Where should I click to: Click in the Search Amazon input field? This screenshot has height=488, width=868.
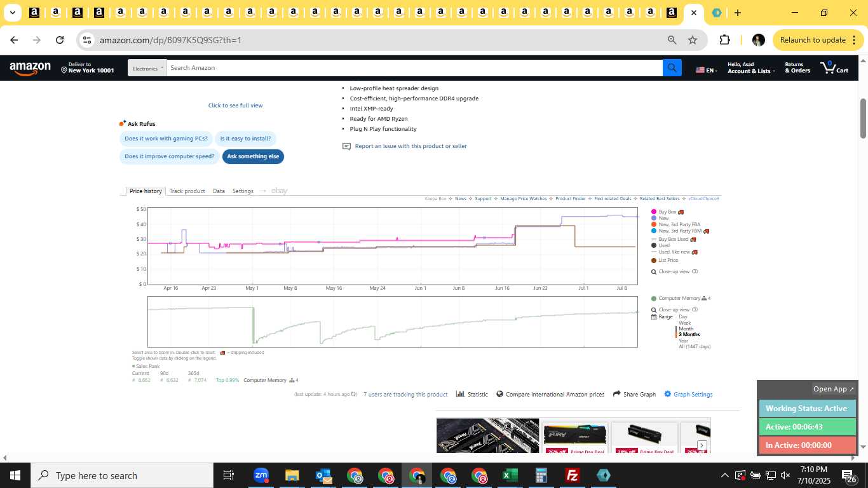click(414, 68)
